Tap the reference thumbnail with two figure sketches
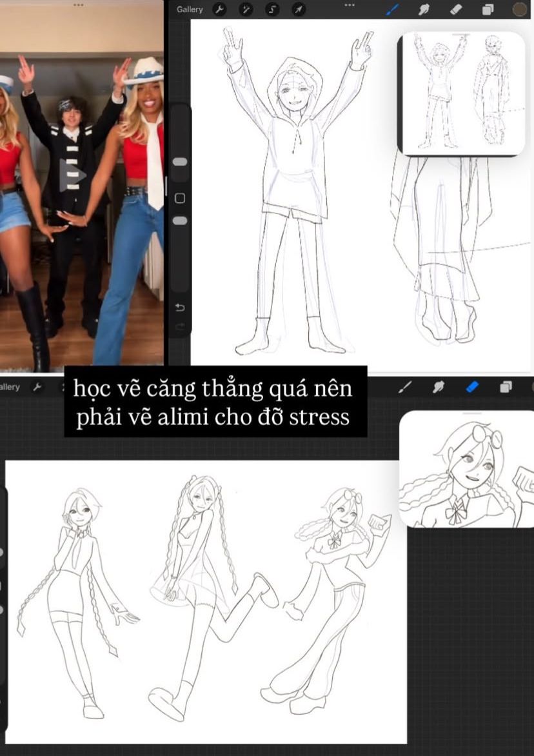 [462, 94]
